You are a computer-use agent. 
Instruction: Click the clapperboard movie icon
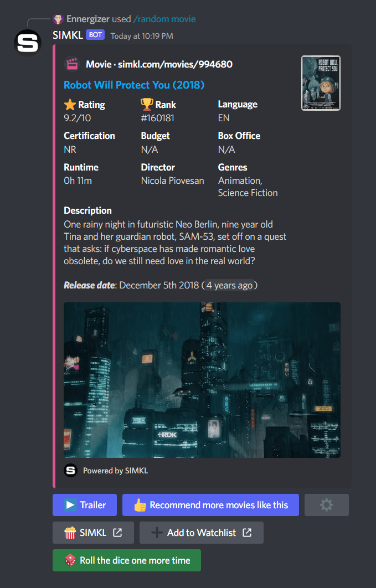pyautogui.click(x=71, y=64)
